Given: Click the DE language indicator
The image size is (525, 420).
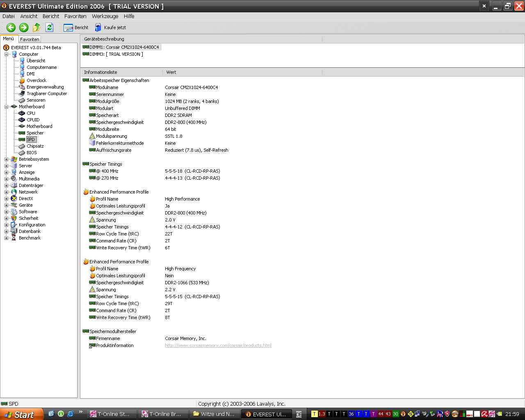Looking at the screenshot, I should 299,414.
